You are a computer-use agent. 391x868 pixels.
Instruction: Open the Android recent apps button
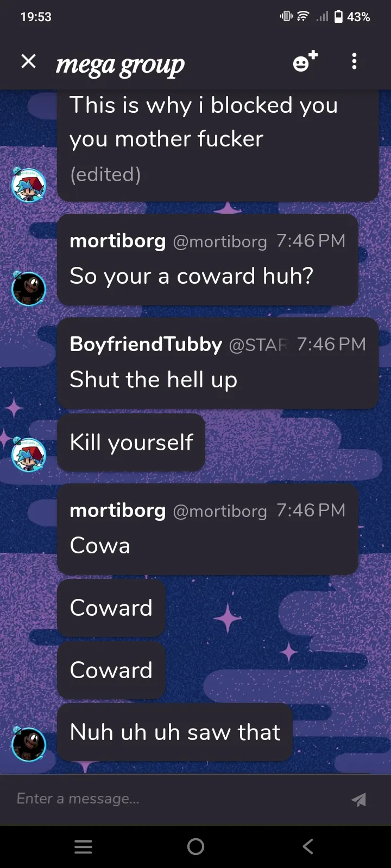coord(83,847)
